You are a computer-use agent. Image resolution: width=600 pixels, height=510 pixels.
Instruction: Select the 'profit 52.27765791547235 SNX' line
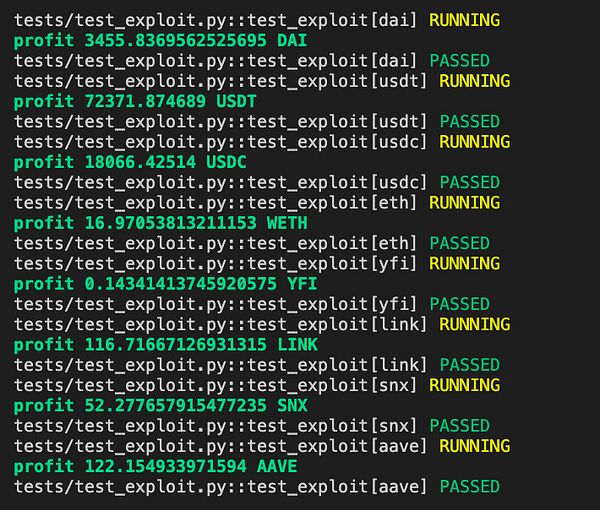[160, 406]
